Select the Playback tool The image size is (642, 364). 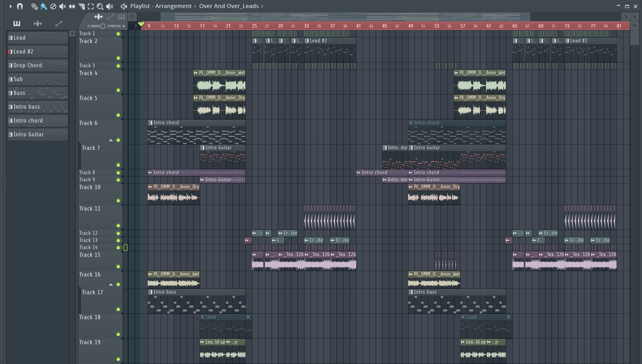coord(109,6)
